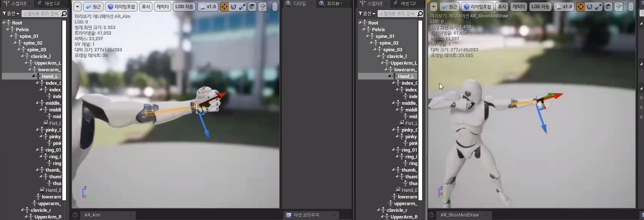This screenshot has width=644, height=220.
Task: Click Hand_E socket icon in AR_ShootAndDraw tree
Action: pos(398,190)
